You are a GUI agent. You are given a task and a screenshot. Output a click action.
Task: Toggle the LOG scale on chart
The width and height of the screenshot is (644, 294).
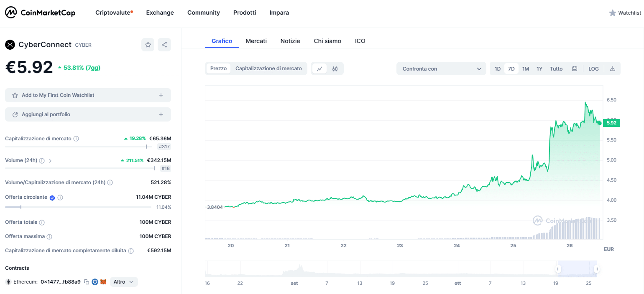(x=593, y=69)
